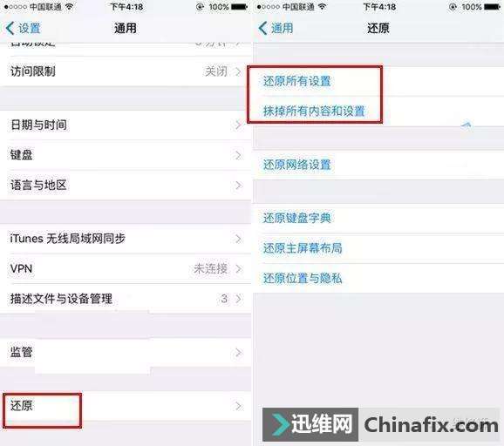Open 语言与地区 settings
The image size is (504, 446).
[126, 186]
